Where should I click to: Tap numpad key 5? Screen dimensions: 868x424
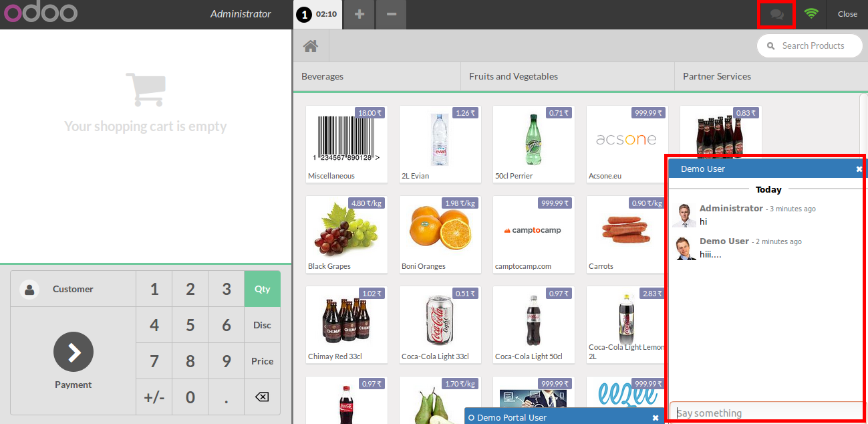pyautogui.click(x=190, y=325)
